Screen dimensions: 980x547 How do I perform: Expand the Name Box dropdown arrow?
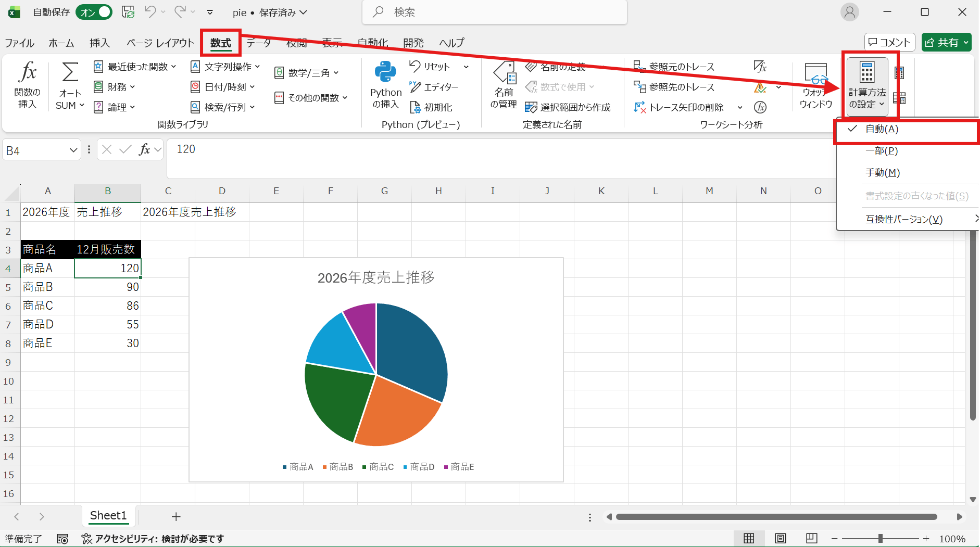coord(72,149)
